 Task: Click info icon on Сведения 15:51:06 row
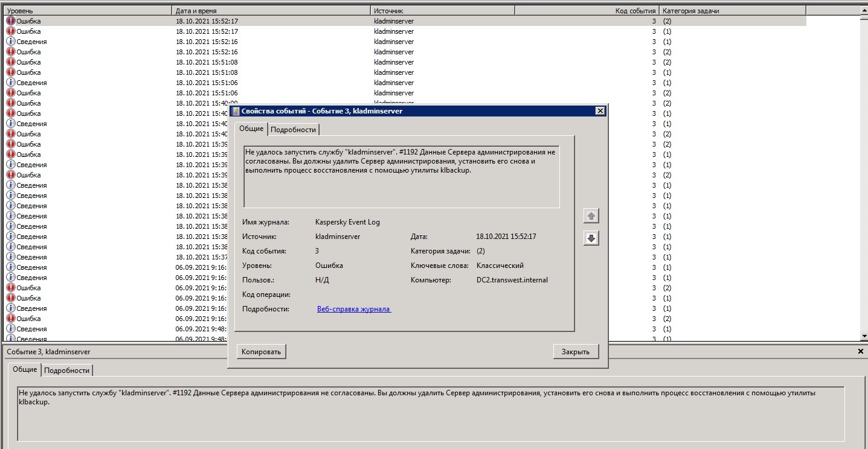[x=11, y=83]
